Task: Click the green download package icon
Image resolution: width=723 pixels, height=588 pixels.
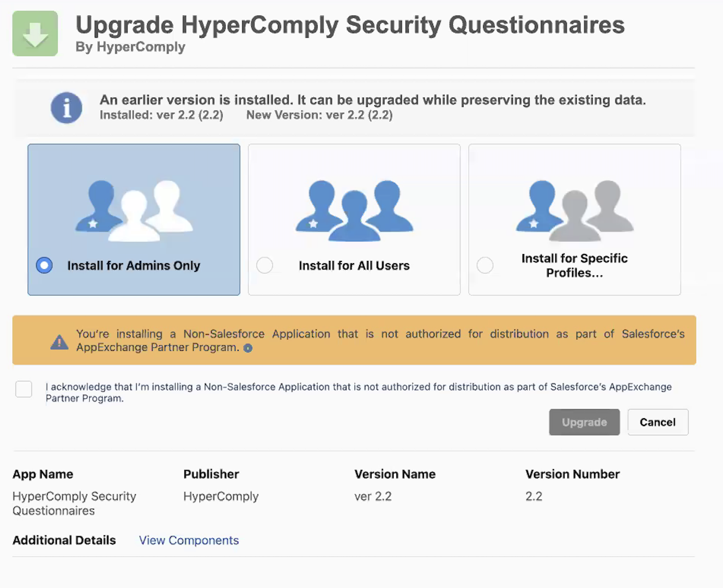Action: [35, 33]
